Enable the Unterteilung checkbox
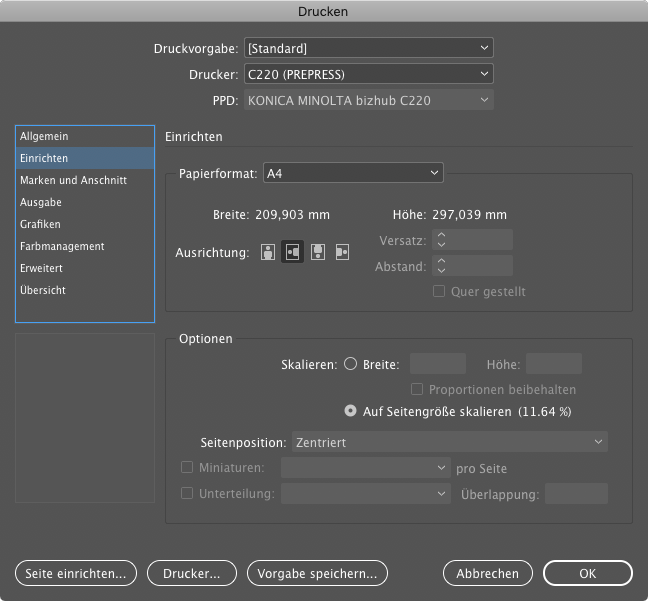 (187, 493)
